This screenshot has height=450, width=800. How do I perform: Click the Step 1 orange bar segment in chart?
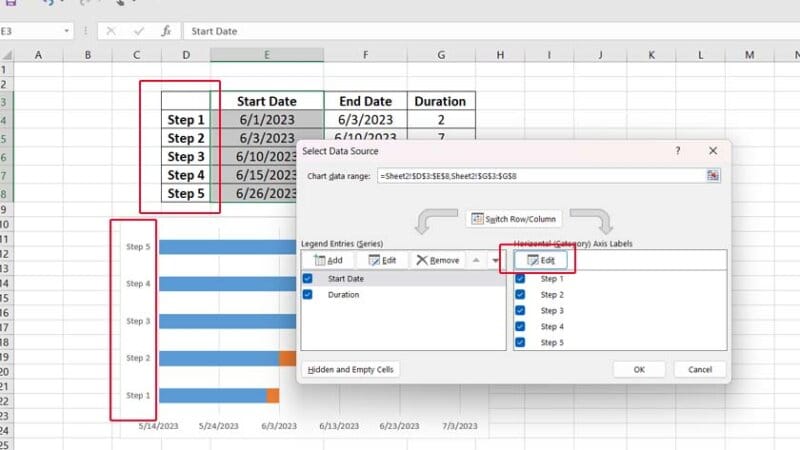click(273, 395)
